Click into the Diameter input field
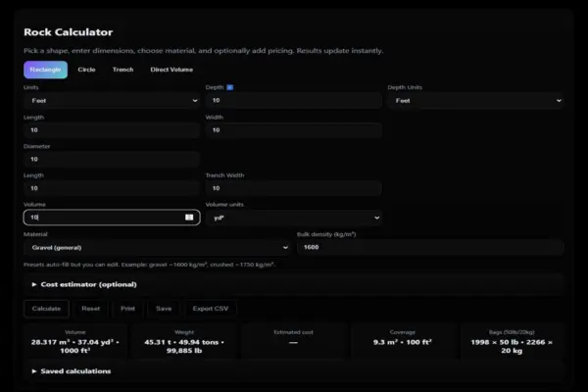Viewport: 588px width, 392px height. coord(112,159)
